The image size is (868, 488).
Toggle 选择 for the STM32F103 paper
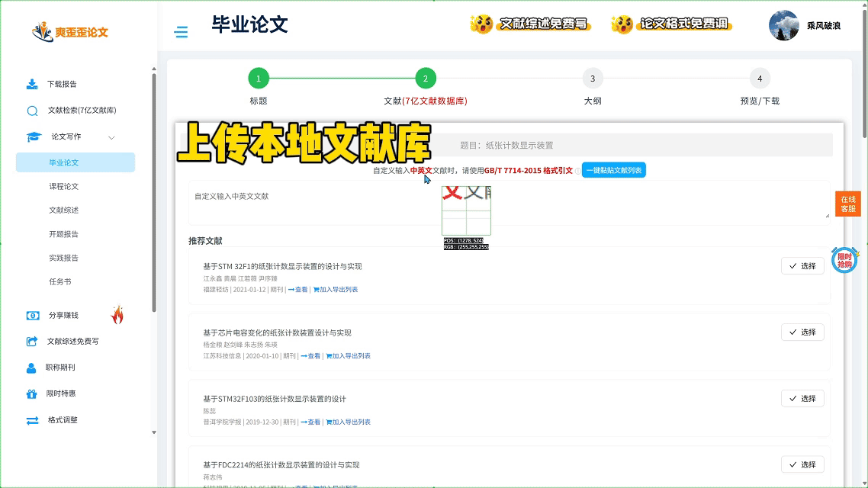tap(802, 399)
